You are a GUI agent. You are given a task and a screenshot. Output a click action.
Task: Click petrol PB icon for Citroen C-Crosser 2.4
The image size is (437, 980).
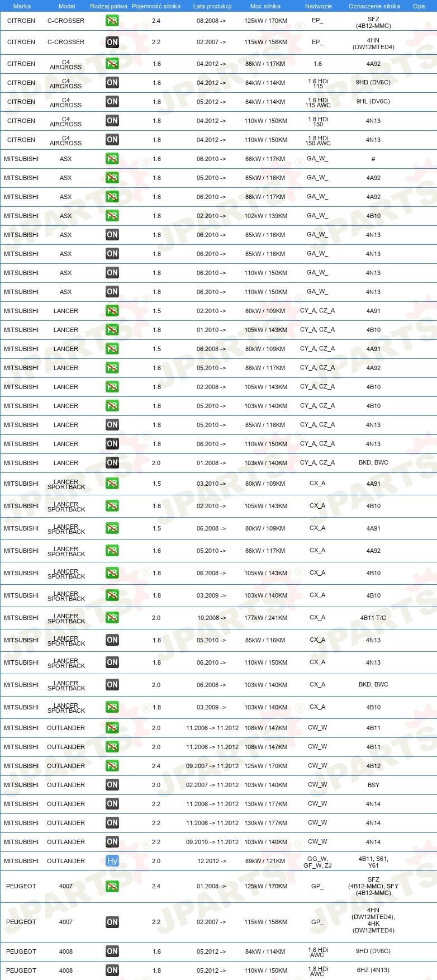(x=112, y=21)
